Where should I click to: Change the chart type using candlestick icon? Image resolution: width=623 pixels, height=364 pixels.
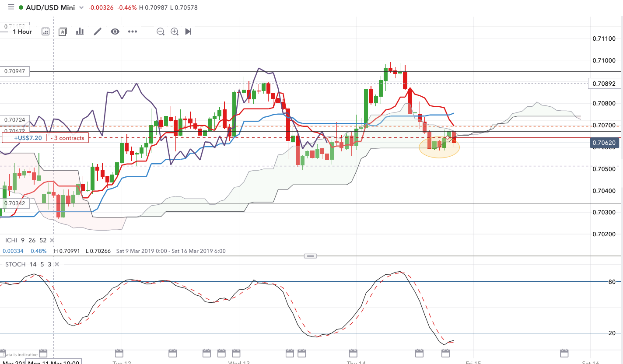(x=63, y=31)
